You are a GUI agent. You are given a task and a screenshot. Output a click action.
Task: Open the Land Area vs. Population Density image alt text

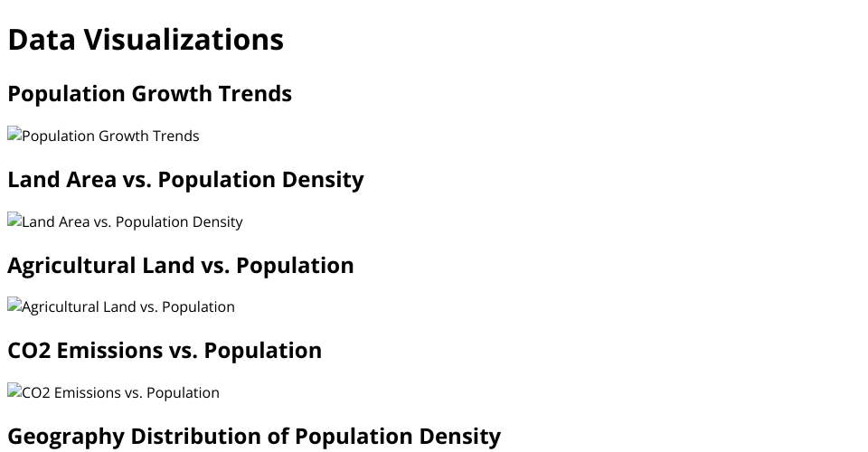[132, 222]
